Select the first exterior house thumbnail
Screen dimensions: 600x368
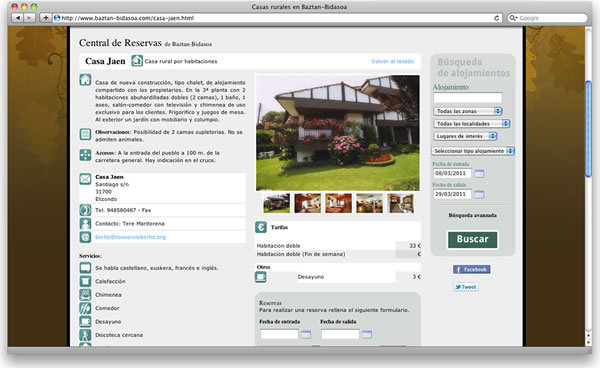277,203
